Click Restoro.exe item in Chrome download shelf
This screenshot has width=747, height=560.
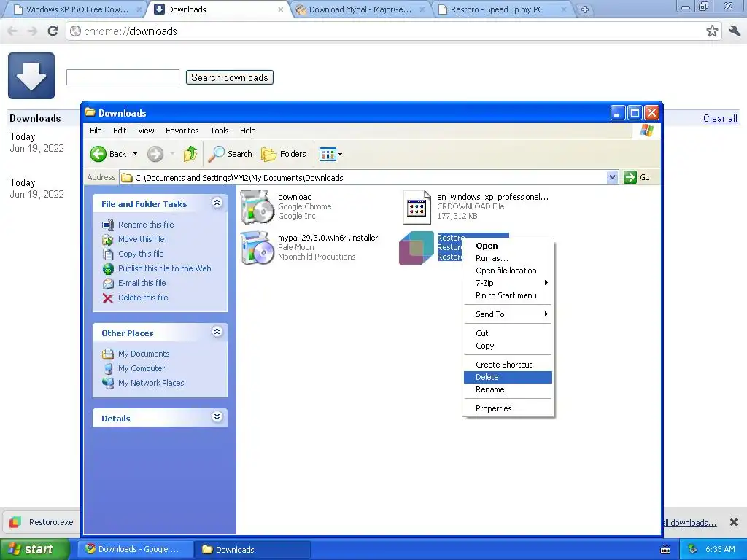[x=42, y=522]
